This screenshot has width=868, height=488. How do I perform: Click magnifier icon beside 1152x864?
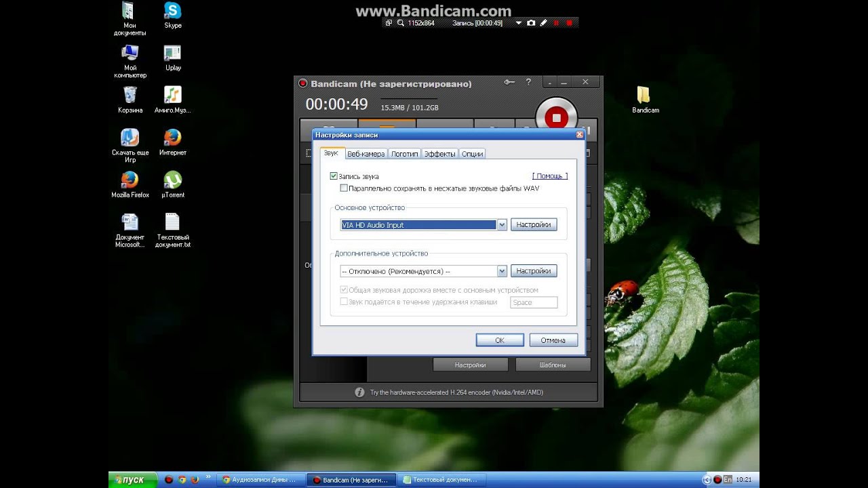pos(400,23)
